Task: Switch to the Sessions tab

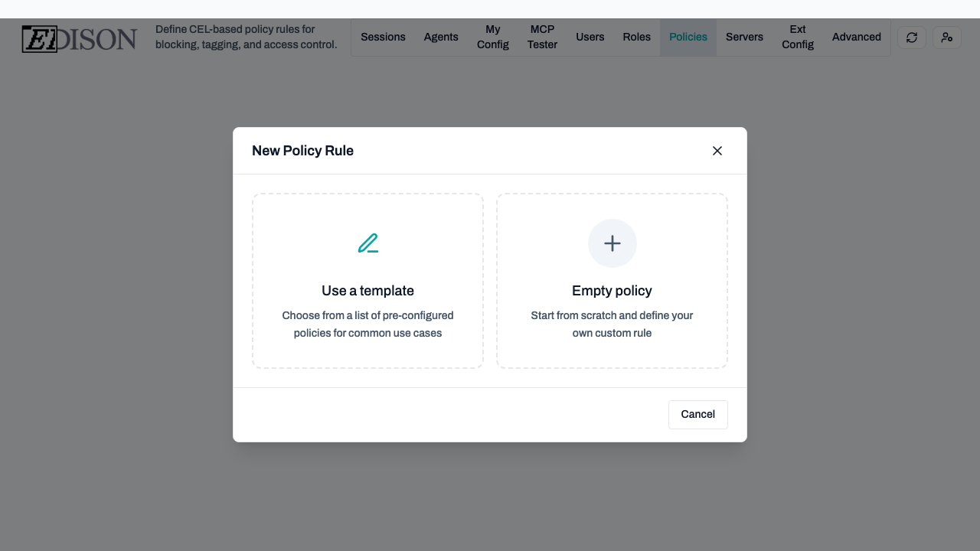Action: 383,37
